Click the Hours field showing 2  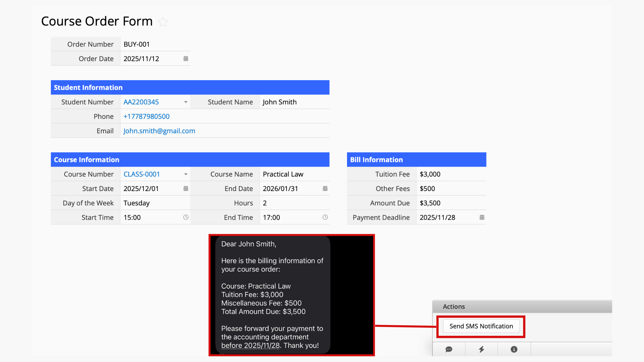[x=265, y=203]
